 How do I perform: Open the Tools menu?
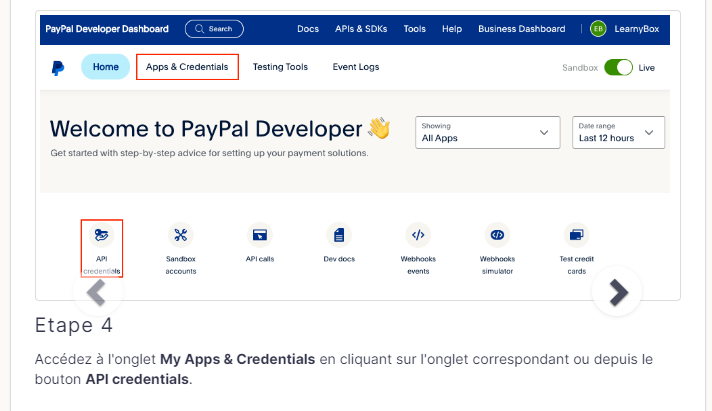click(x=415, y=29)
